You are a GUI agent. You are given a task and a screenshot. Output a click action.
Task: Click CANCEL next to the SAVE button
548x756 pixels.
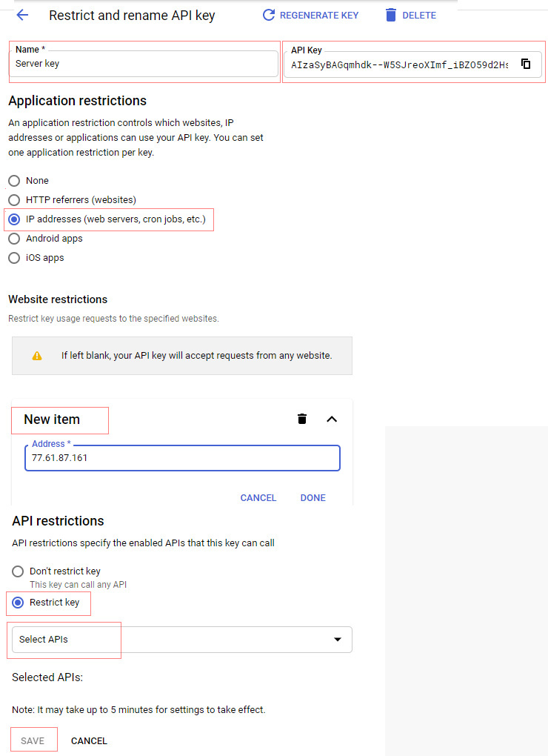pyautogui.click(x=89, y=740)
